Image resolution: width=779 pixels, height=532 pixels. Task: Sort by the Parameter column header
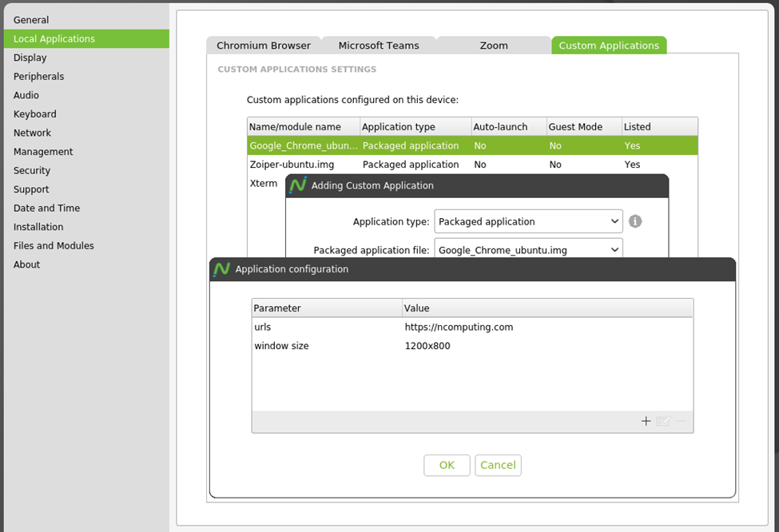[x=327, y=308]
